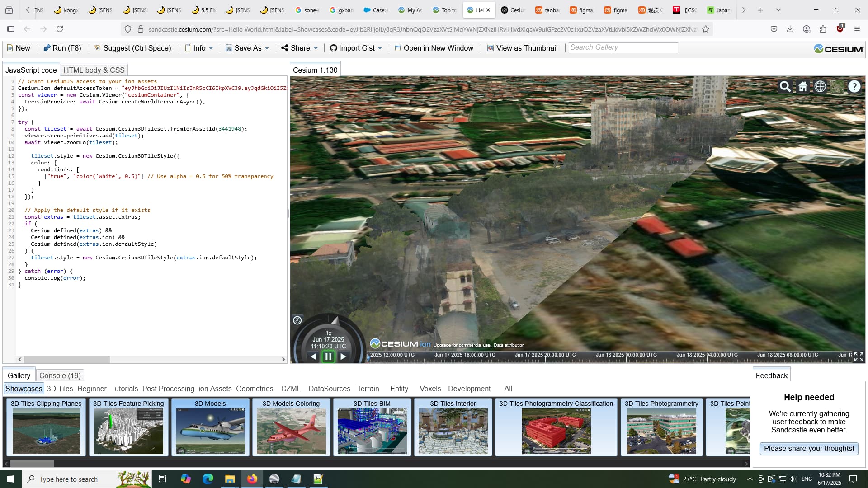Open the Post Processing gallery category
Viewport: 868px width, 488px height.
point(168,389)
